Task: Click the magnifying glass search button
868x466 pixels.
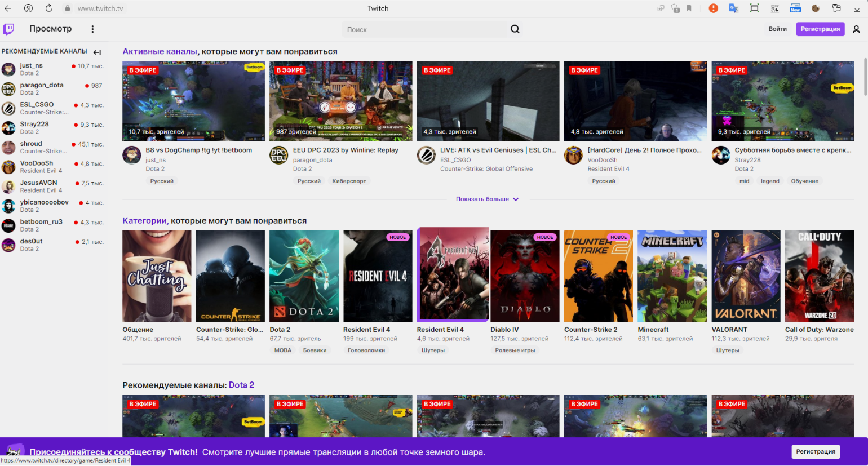Action: pyautogui.click(x=515, y=29)
